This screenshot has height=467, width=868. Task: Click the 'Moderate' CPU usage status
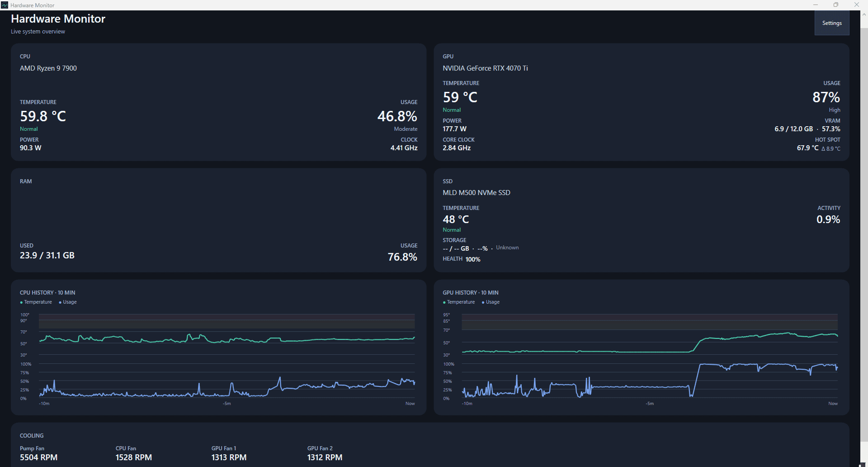coord(406,129)
